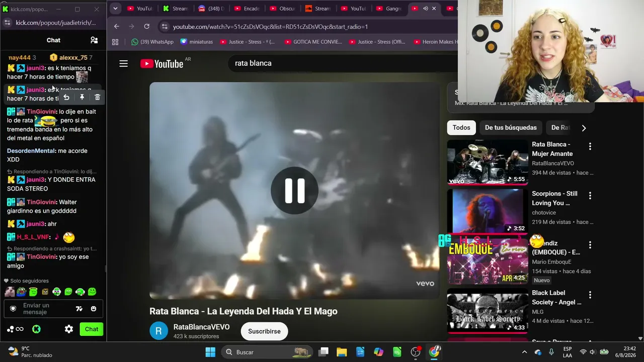Screen dimensions: 644x362
Task: Open the weather widget showing 9°C
Action: point(30,352)
